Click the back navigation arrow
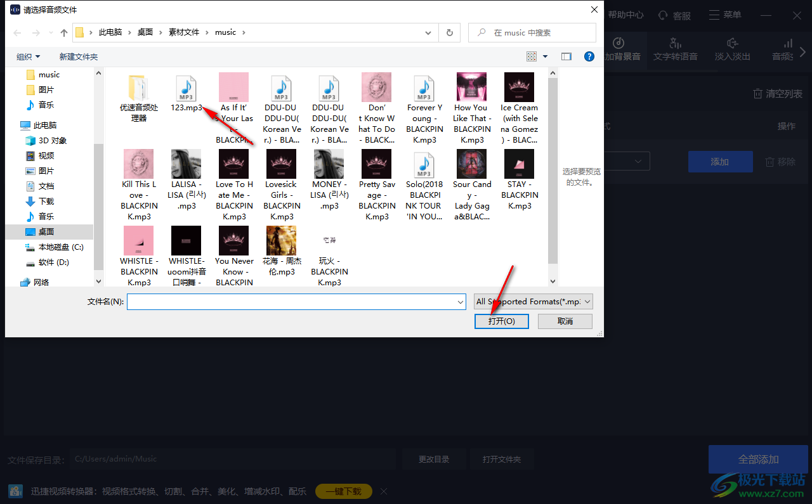Viewport: 812px width, 504px height. coord(18,32)
